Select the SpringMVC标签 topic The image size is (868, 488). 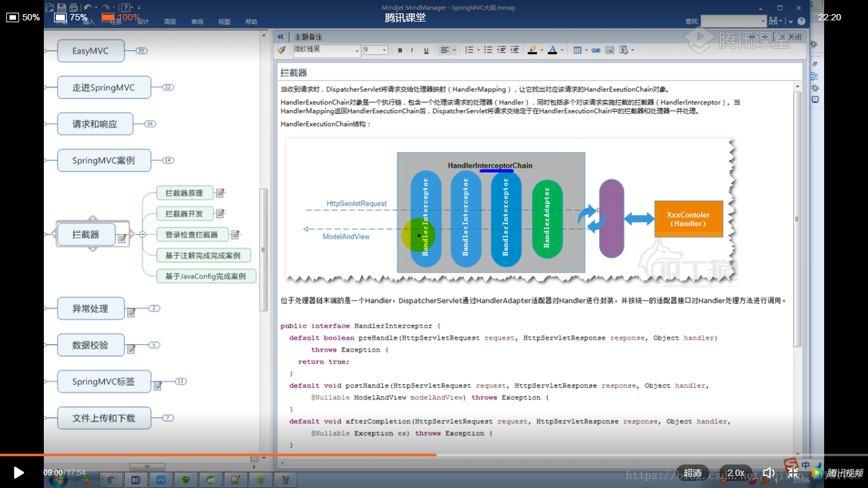pyautogui.click(x=104, y=382)
